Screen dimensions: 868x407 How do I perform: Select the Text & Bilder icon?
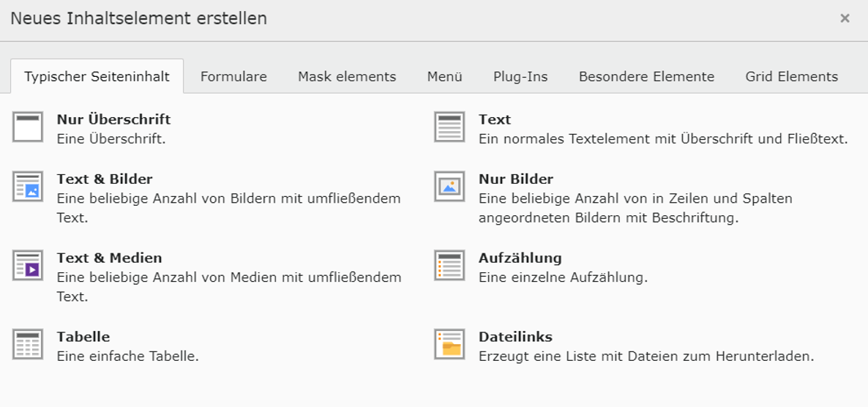28,186
